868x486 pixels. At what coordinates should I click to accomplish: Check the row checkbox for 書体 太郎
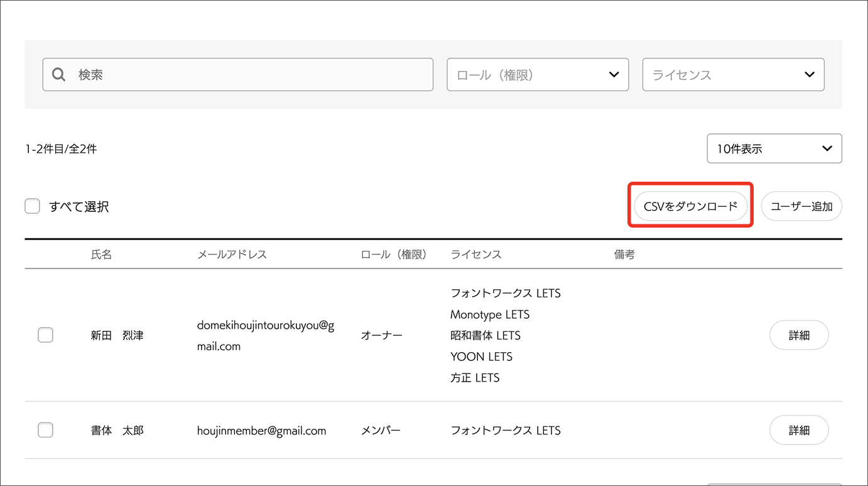tap(45, 430)
